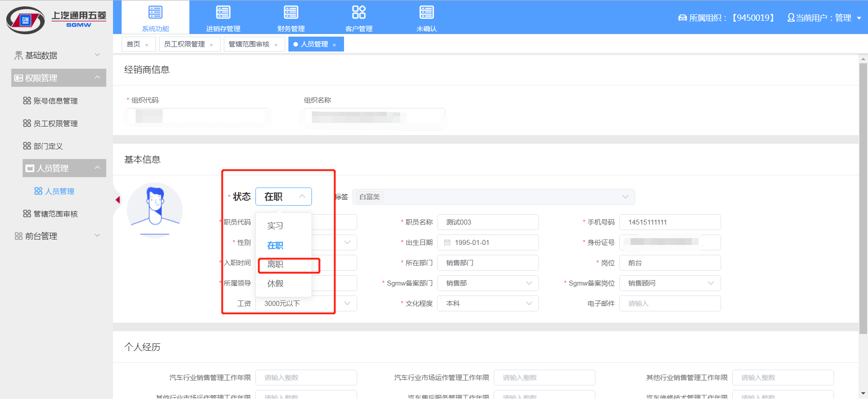Expand the 前台管理 sidebar menu

(x=59, y=236)
